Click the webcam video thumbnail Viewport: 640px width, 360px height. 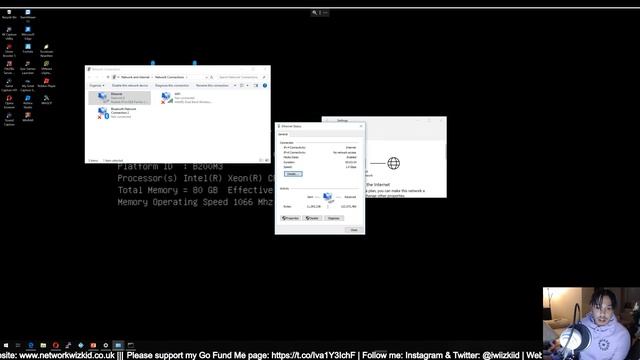pyautogui.click(x=591, y=324)
